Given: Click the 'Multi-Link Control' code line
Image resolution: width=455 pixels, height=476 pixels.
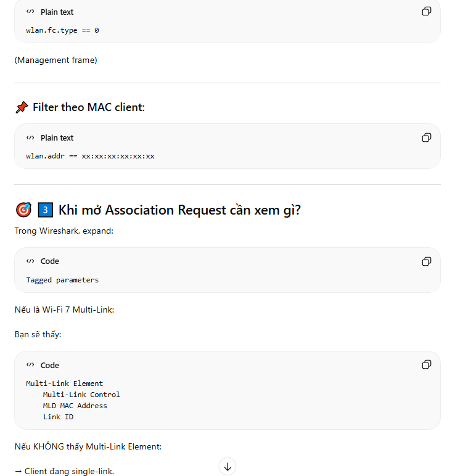Looking at the screenshot, I should pyautogui.click(x=81, y=395).
